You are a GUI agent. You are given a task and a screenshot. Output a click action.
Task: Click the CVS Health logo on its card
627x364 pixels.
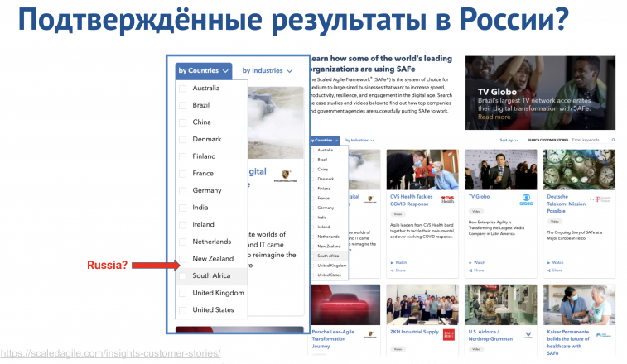coord(447,199)
